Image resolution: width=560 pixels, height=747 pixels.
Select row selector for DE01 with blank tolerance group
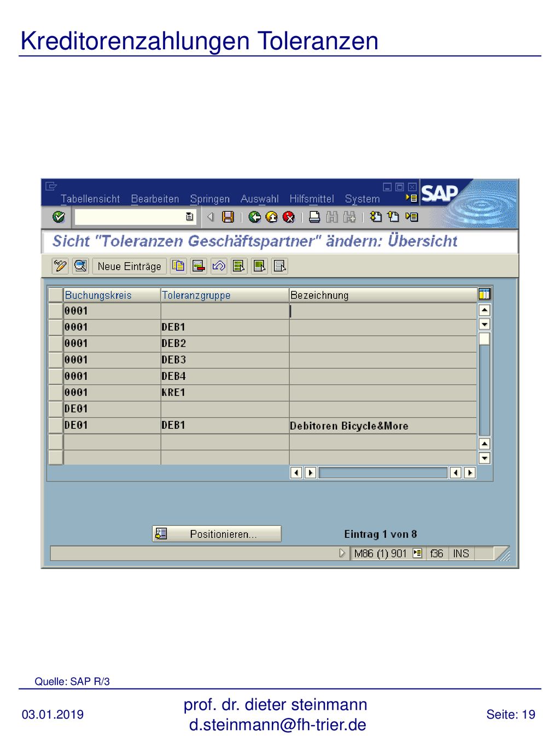click(x=56, y=409)
